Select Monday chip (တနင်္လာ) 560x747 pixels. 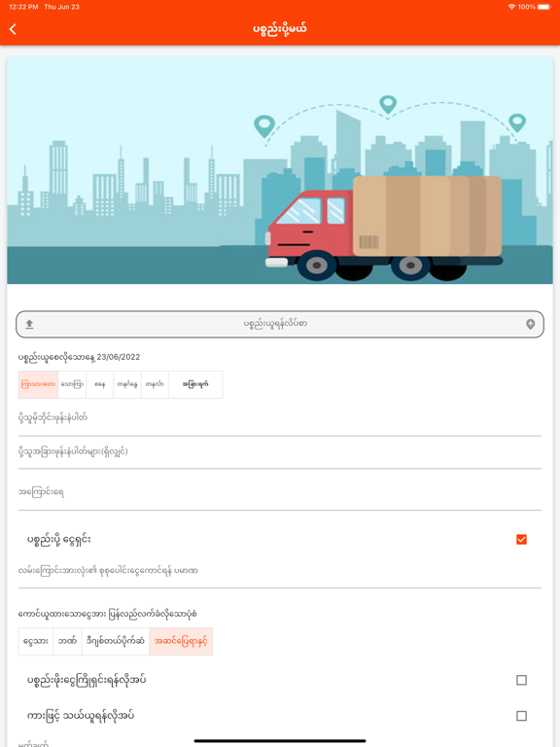point(155,384)
